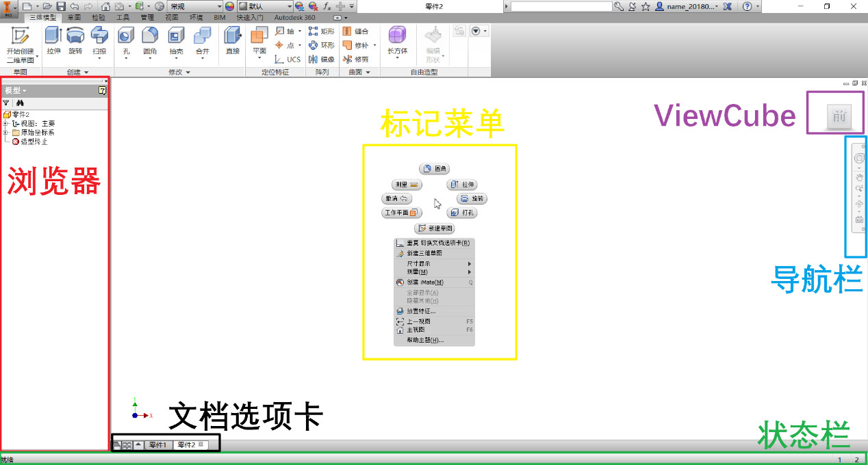This screenshot has width=868, height=465.
Task: Select the 修补 patch surface tool
Action: click(x=356, y=45)
